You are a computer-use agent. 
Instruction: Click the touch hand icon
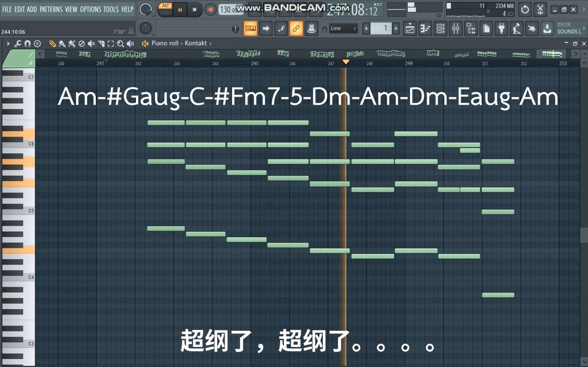click(532, 29)
